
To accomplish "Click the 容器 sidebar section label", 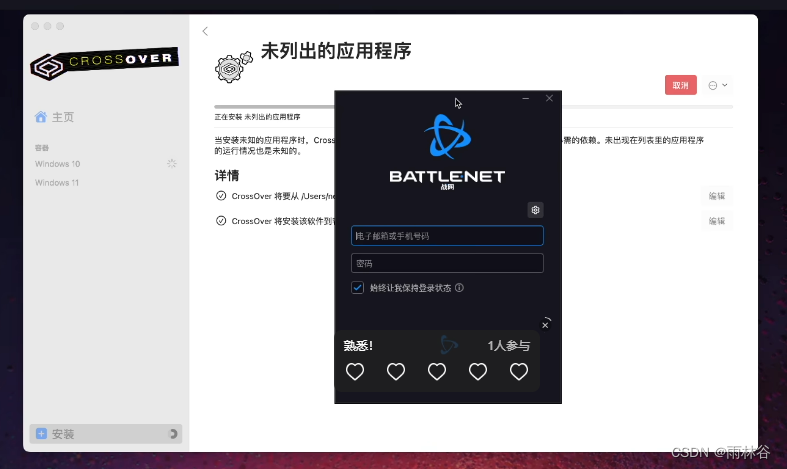I will coord(42,148).
